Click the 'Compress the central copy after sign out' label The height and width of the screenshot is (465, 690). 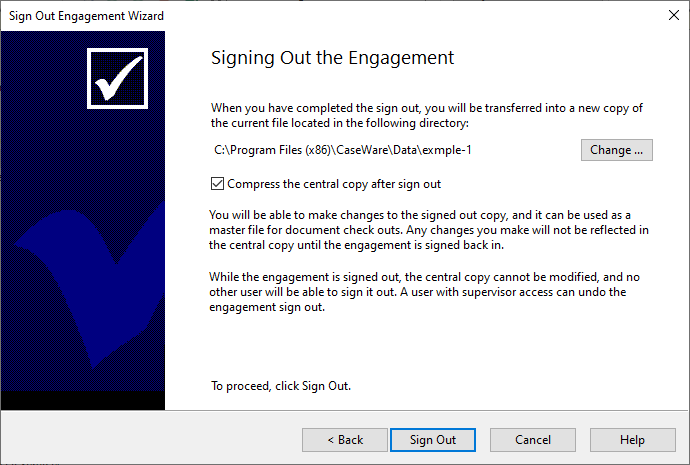[x=334, y=184]
